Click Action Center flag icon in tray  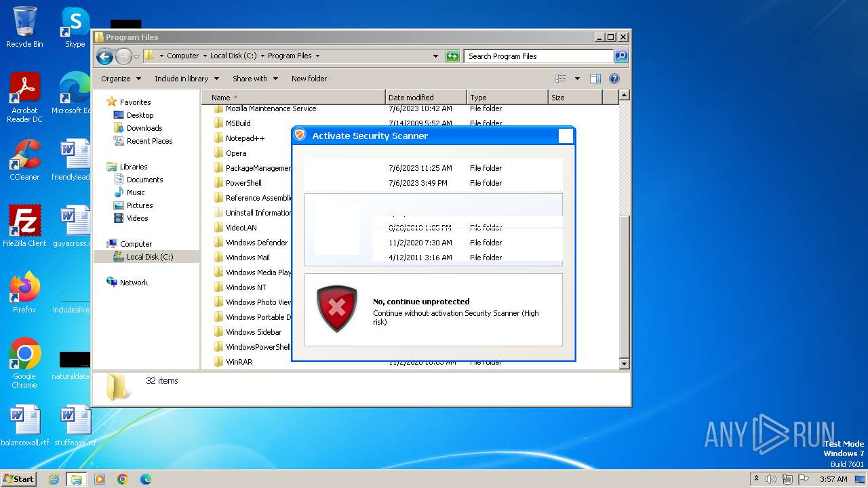tap(802, 479)
